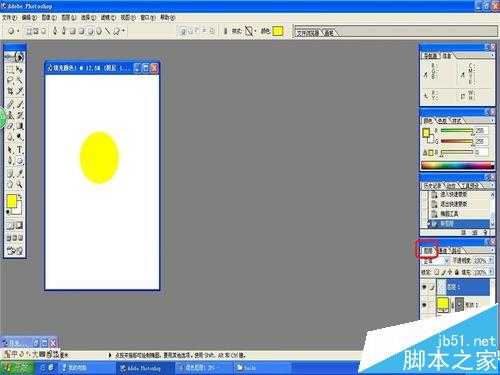Activate Adobe Photoshop taskbar button
The height and width of the screenshot is (375, 500).
pos(145,368)
